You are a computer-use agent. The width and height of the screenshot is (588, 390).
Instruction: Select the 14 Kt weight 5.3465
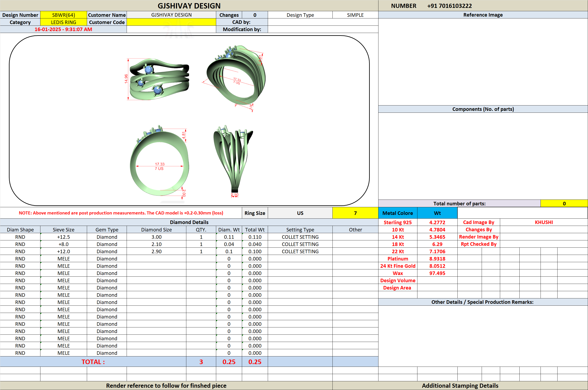click(x=437, y=237)
